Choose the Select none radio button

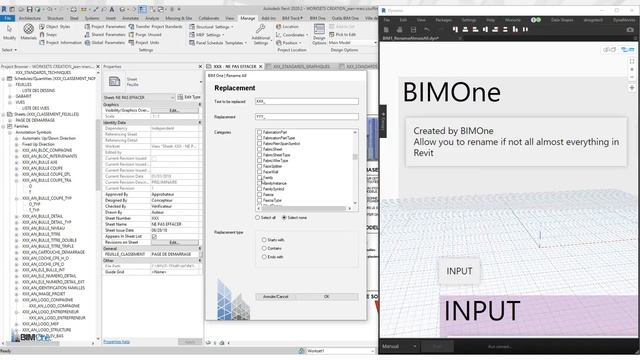pyautogui.click(x=284, y=218)
